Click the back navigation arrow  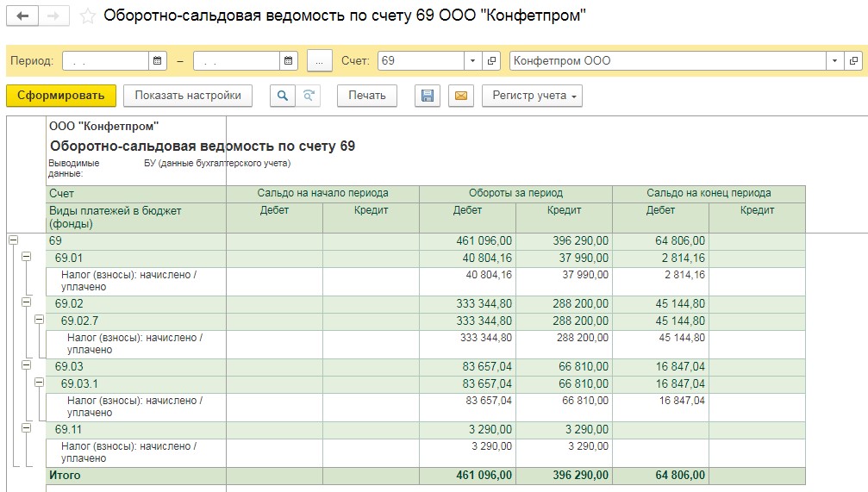tap(22, 16)
